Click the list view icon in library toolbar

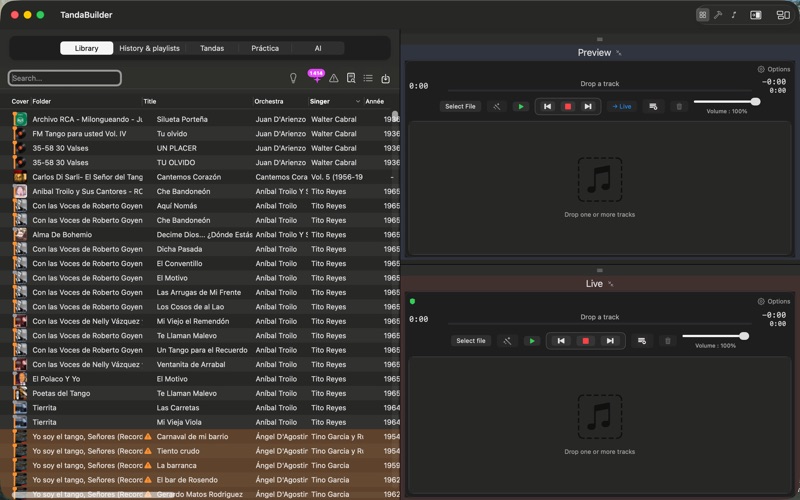click(368, 78)
